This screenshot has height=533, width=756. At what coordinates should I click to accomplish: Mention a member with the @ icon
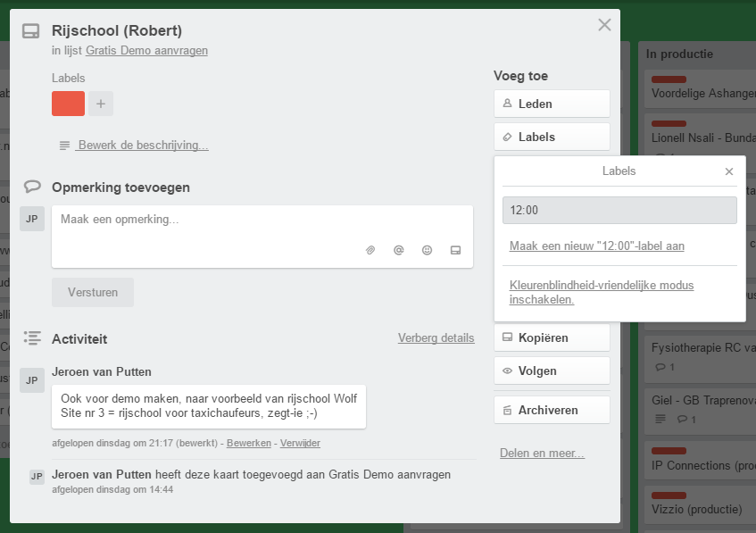[399, 250]
